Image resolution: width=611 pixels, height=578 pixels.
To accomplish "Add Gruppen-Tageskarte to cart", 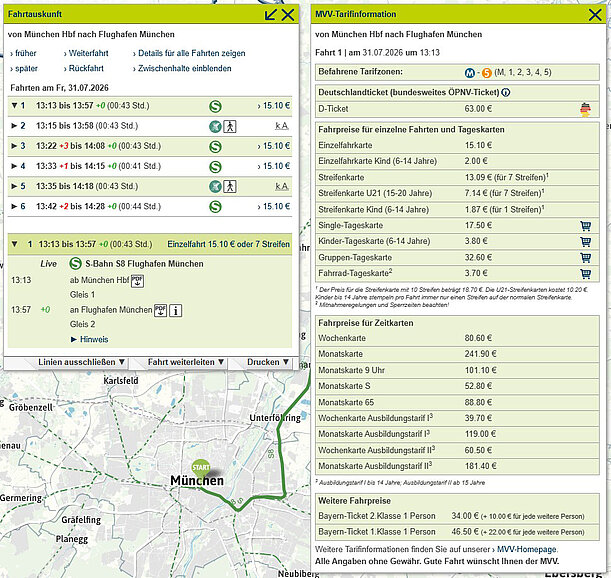I will point(585,258).
